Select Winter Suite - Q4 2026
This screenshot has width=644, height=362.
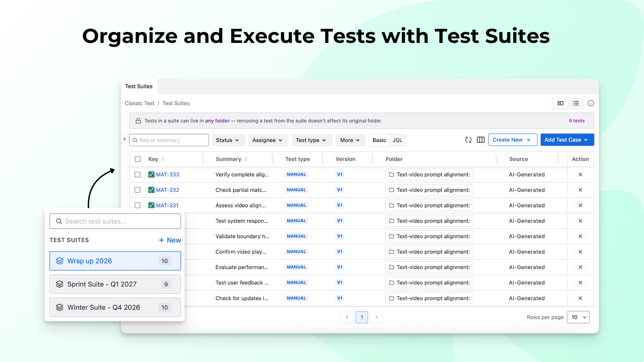click(x=115, y=307)
